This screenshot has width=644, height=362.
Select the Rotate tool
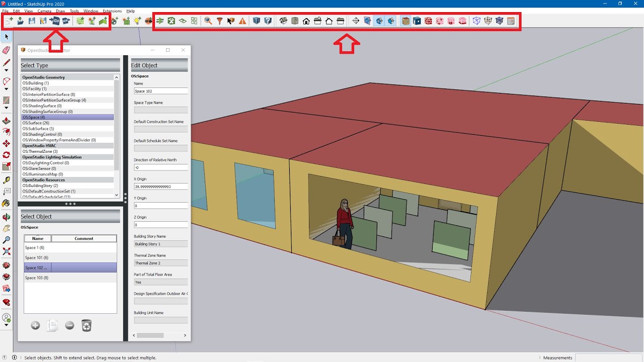coord(7,155)
